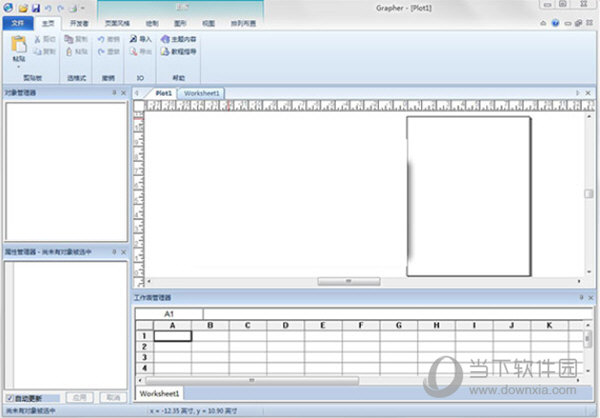
Task: Click the Grapher globe application button
Action: [8, 7]
